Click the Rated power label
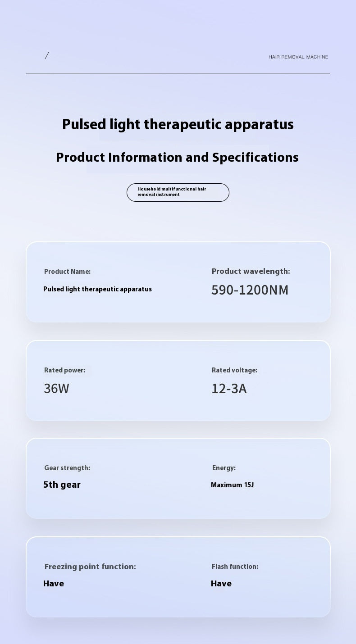The image size is (356, 644). pos(64,370)
